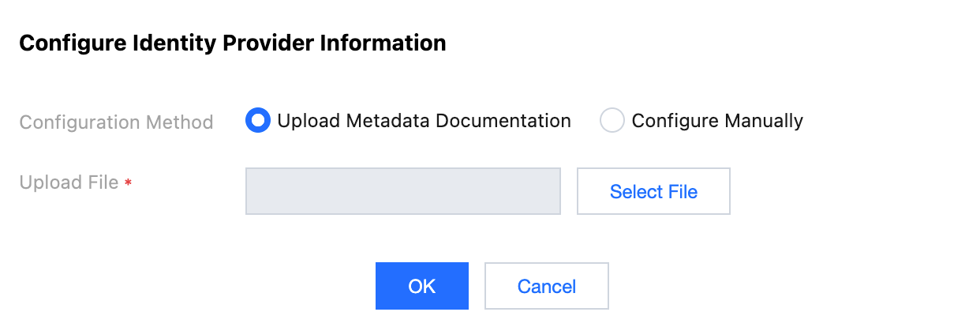Image resolution: width=980 pixels, height=327 pixels.
Task: Click the blue OK button
Action: [421, 286]
